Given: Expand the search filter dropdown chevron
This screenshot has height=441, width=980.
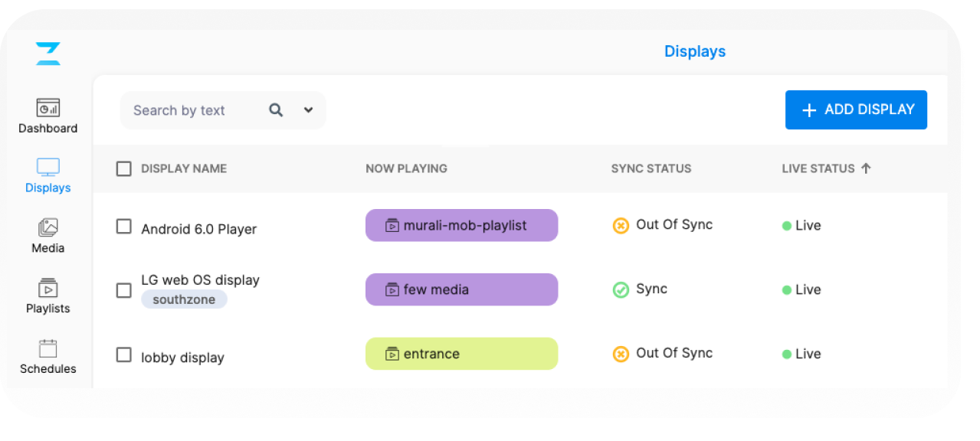Looking at the screenshot, I should point(308,110).
